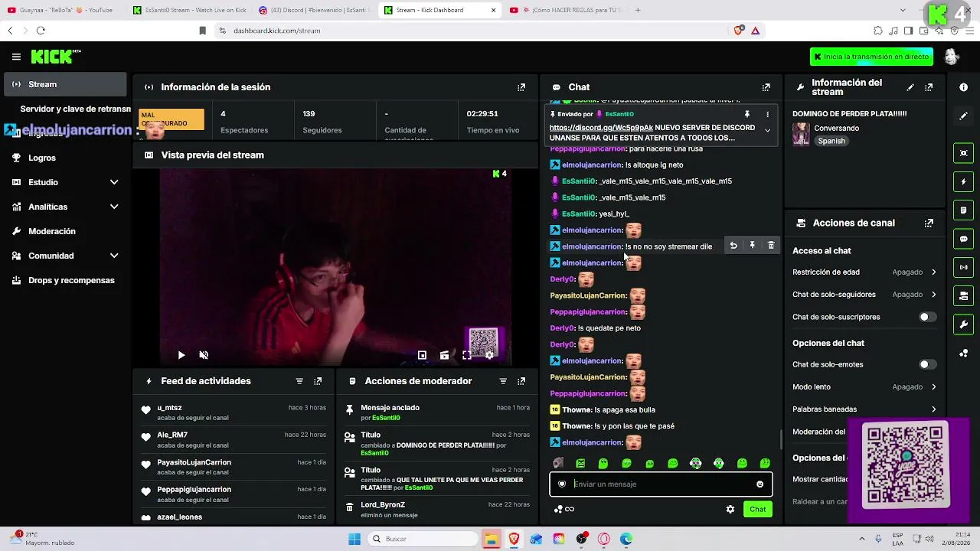Open the Windows Start menu
Viewport: 980px width, 551px height.
click(x=354, y=539)
